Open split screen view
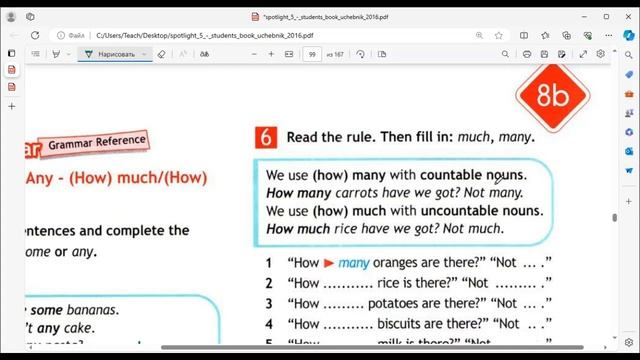This screenshot has width=640, height=360. tap(524, 36)
